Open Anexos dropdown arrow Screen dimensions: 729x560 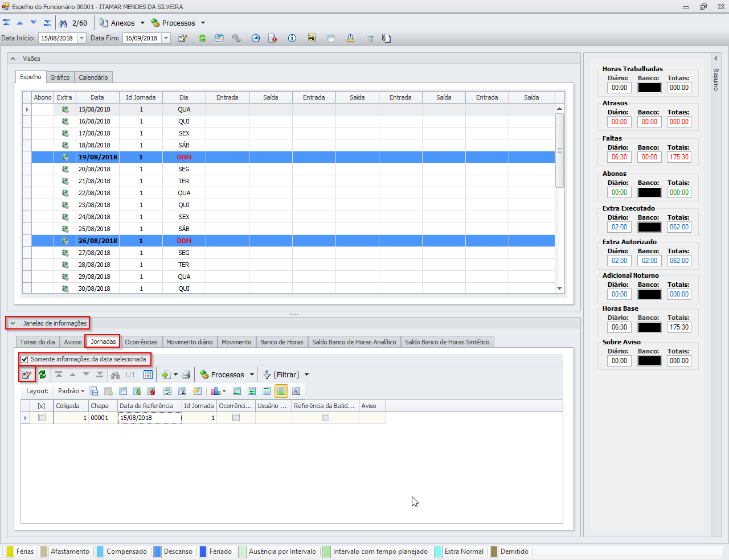[142, 23]
